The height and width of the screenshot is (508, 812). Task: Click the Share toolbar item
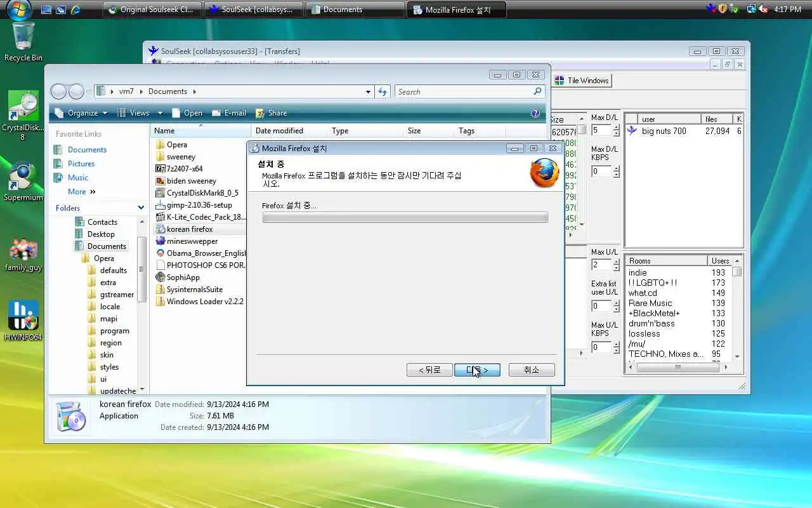point(271,113)
